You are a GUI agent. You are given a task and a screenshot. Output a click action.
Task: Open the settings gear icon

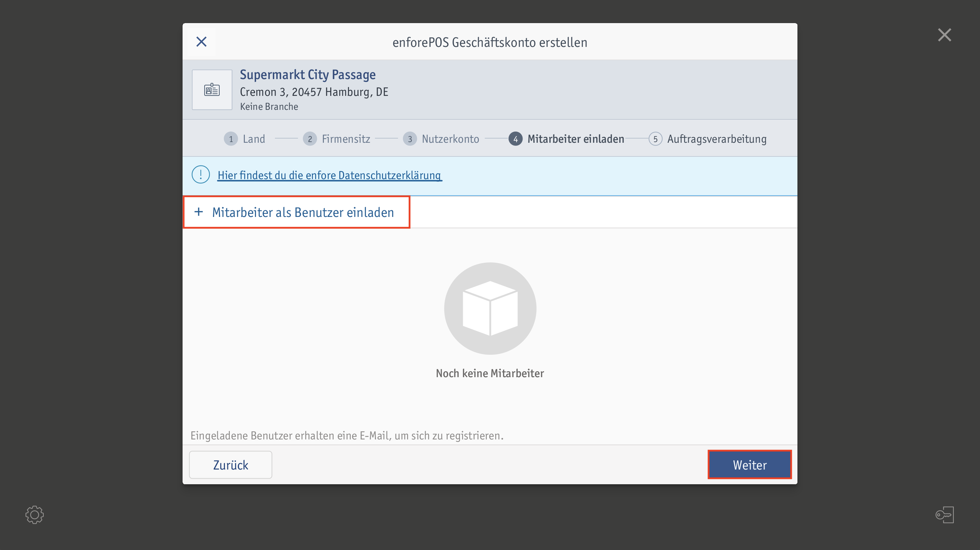click(35, 515)
